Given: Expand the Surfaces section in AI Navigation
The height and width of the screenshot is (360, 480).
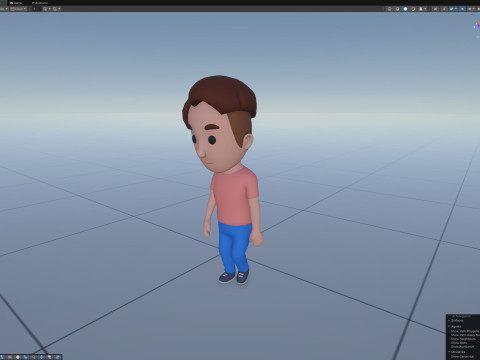Looking at the screenshot, I should pyautogui.click(x=449, y=320).
